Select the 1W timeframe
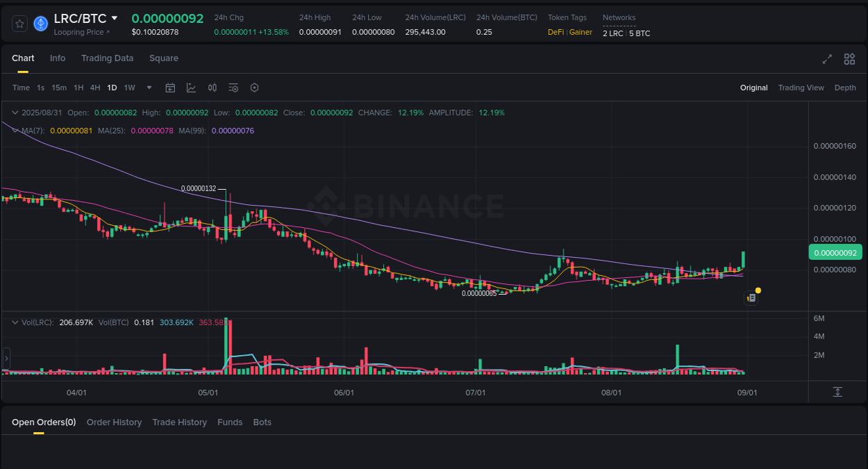 [x=129, y=88]
